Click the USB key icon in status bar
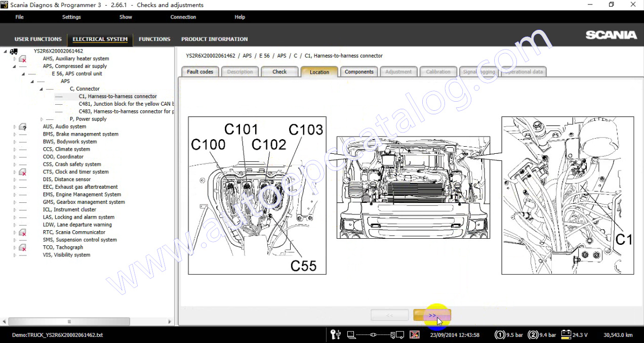Viewport: 644px width, 343px height. pos(335,334)
